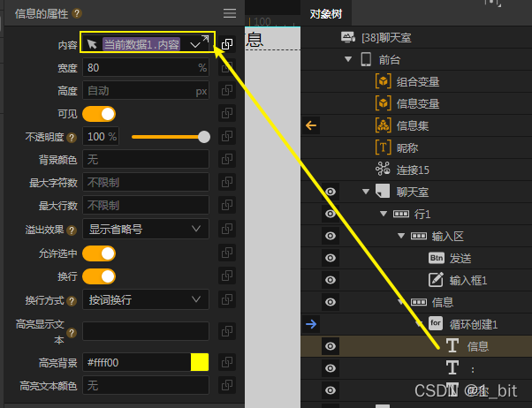Click the yellow 高亮背景 color swatch
The height and width of the screenshot is (408, 532).
(x=200, y=362)
